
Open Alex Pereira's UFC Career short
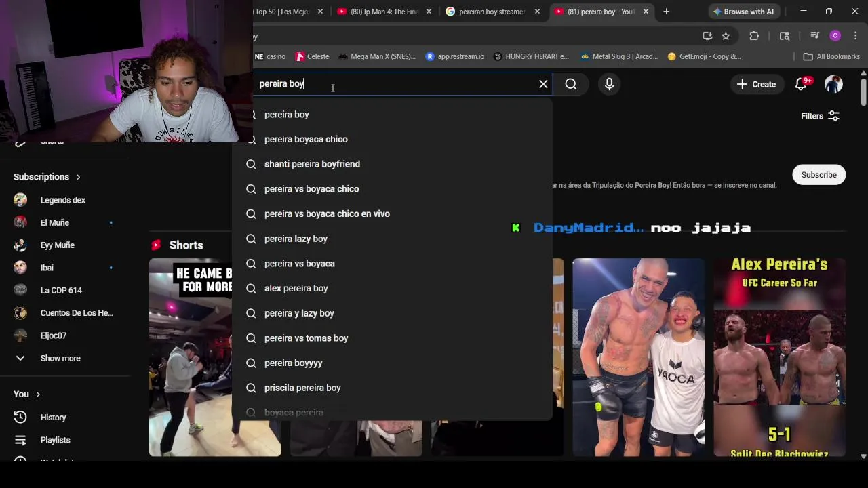(779, 357)
